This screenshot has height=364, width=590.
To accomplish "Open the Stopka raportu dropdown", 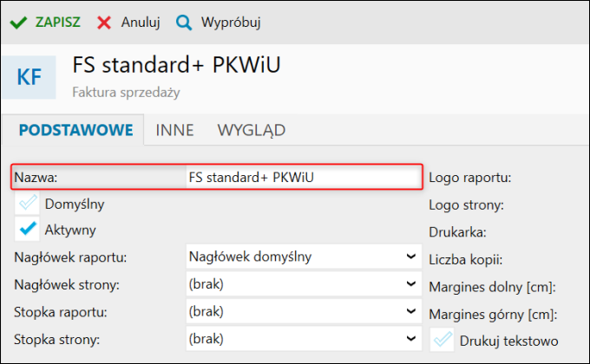I will pos(304,311).
